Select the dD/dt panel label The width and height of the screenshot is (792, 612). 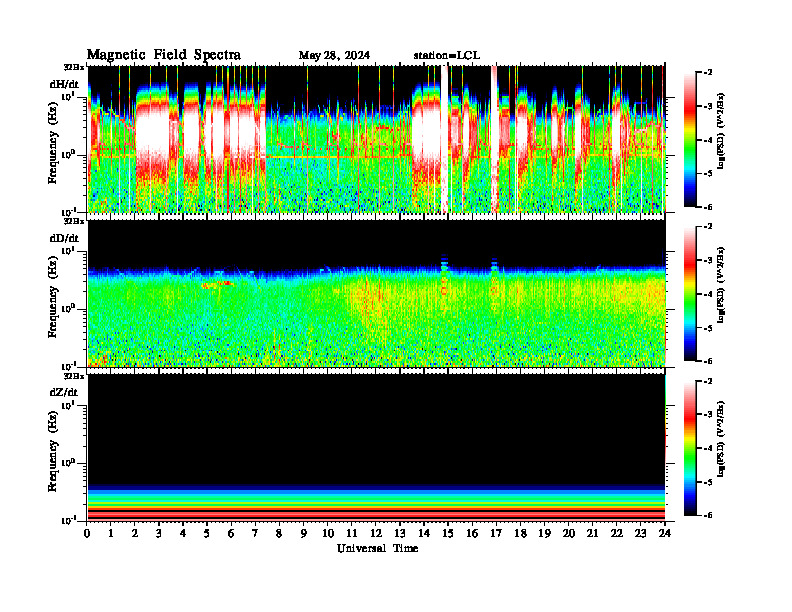pos(64,238)
